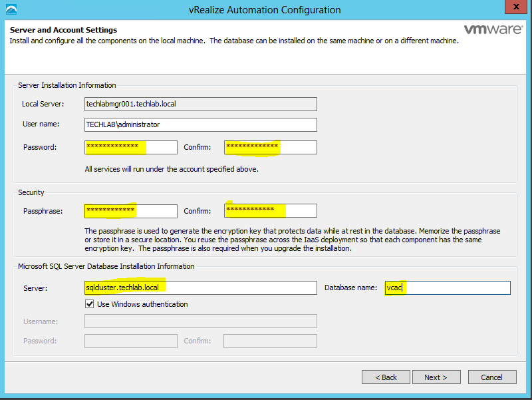Uncheck Use Windows authentication
The height and width of the screenshot is (400, 532).
tap(90, 304)
